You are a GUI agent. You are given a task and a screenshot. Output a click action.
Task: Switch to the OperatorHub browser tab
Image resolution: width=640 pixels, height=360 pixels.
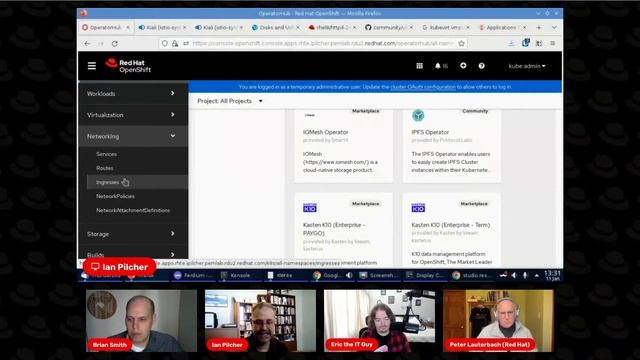tap(106, 27)
